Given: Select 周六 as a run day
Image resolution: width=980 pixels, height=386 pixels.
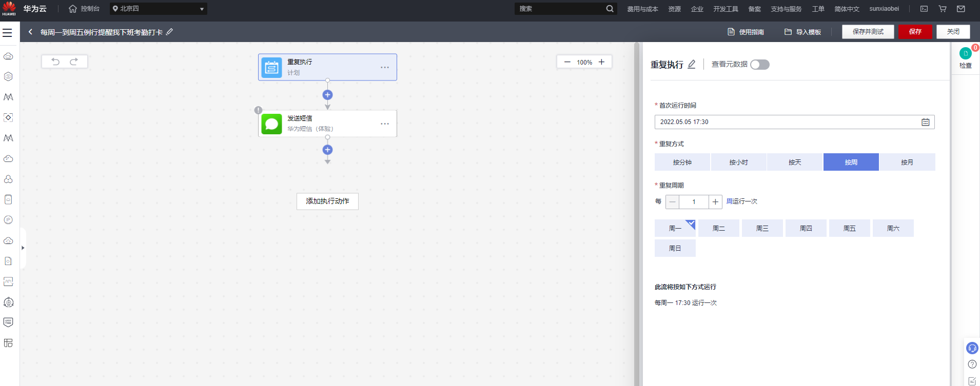Looking at the screenshot, I should click(x=893, y=228).
